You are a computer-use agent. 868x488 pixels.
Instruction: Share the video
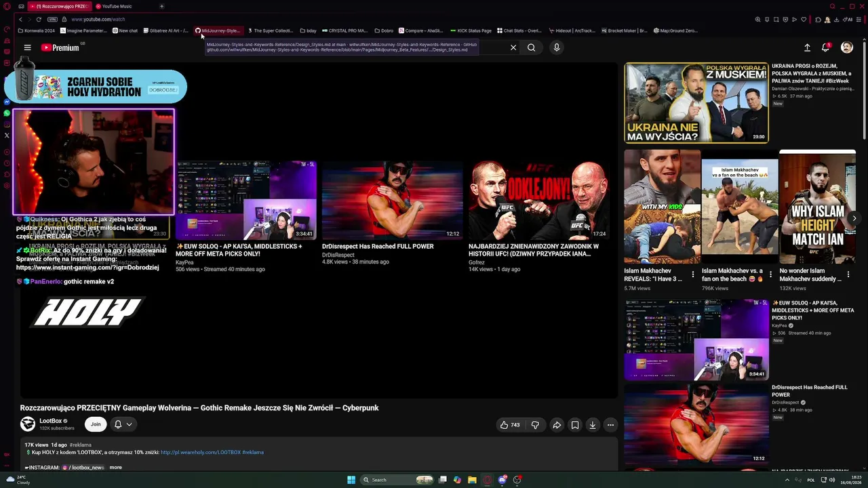557,425
